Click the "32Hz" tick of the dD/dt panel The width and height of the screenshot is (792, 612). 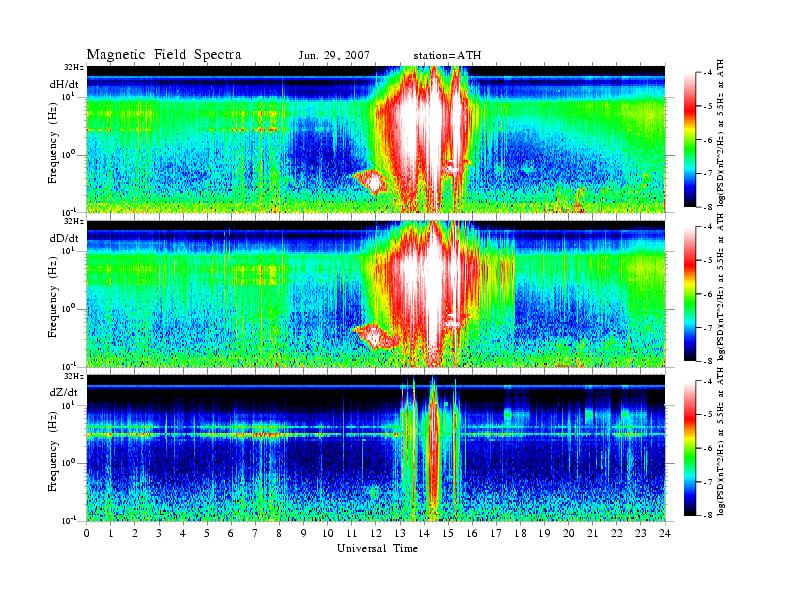tap(76, 221)
